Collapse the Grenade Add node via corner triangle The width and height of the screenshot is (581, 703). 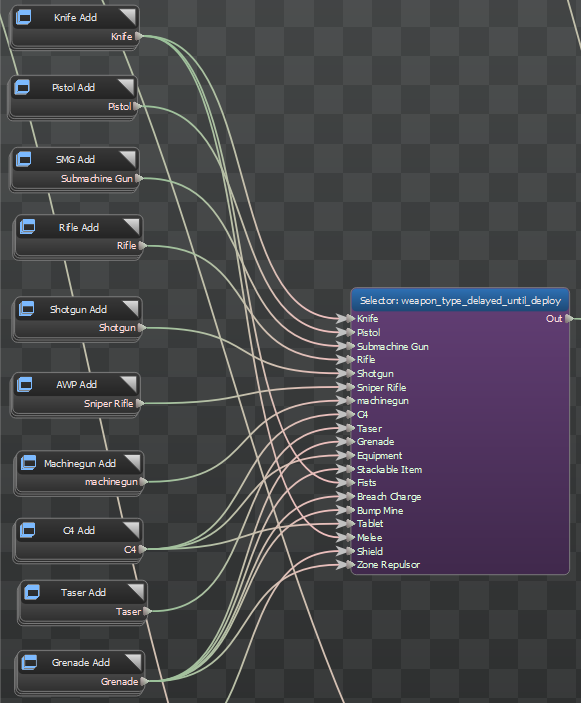(x=133, y=661)
